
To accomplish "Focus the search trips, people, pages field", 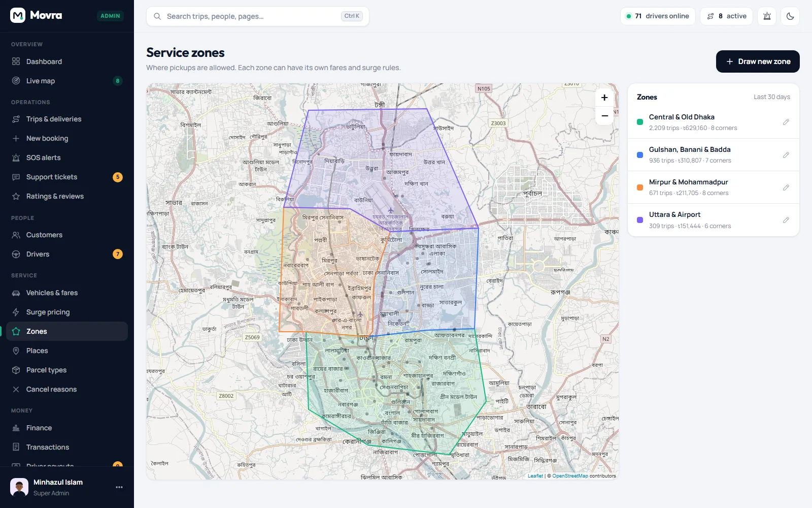I will 257,16.
